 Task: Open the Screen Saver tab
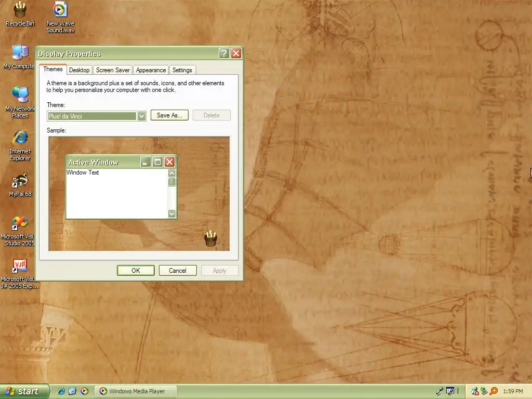113,70
